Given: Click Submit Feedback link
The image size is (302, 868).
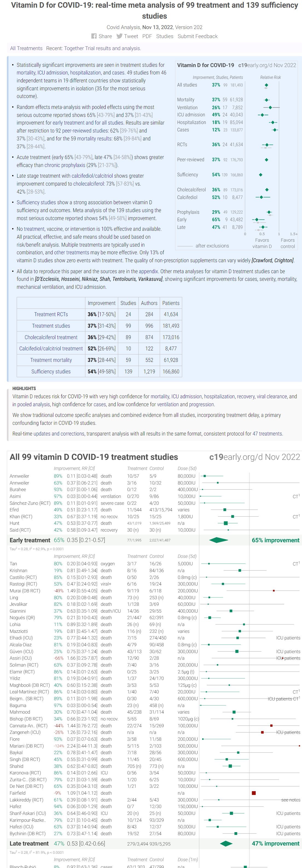Looking at the screenshot, I should (x=197, y=36).
